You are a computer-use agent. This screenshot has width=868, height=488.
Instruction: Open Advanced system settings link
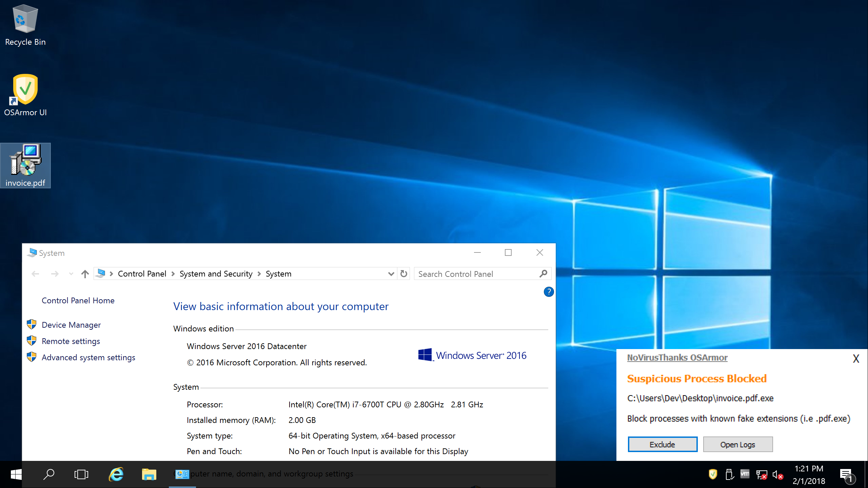click(88, 358)
